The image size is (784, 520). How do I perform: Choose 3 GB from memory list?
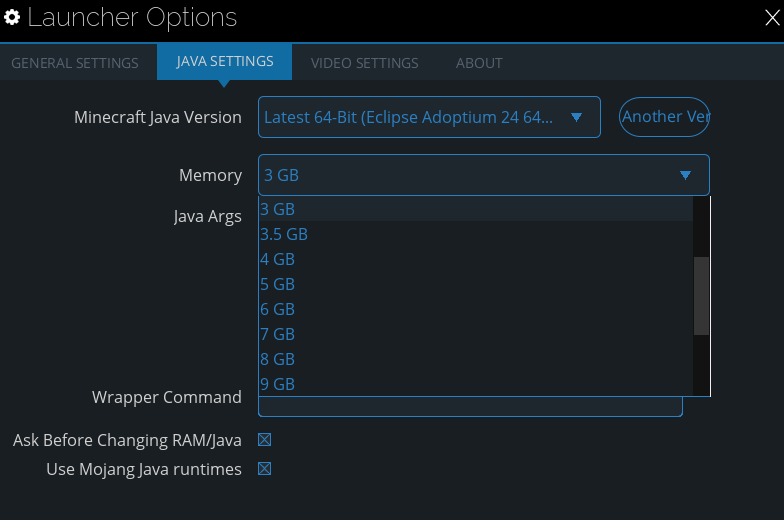pos(278,209)
